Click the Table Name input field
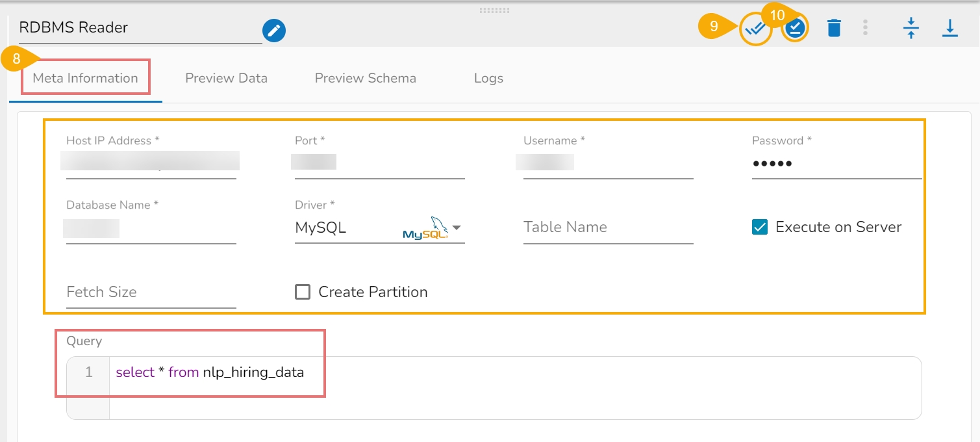This screenshot has width=980, height=442. [608, 227]
